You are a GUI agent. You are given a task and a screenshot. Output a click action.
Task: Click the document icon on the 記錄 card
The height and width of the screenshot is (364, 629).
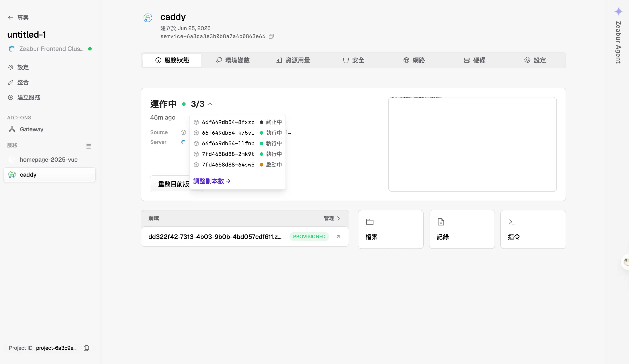441,222
